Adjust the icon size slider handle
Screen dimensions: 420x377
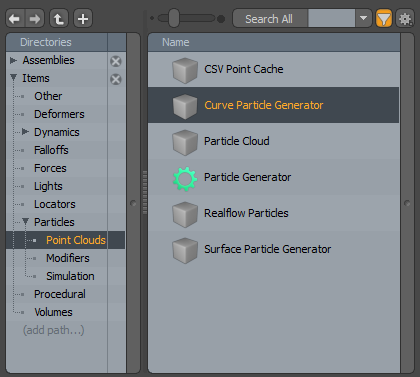point(174,18)
